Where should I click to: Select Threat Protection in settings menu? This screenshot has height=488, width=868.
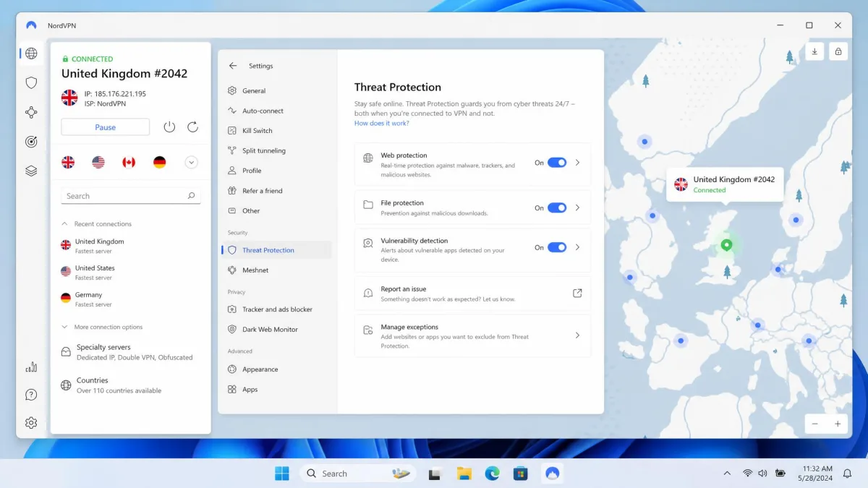tap(276, 250)
